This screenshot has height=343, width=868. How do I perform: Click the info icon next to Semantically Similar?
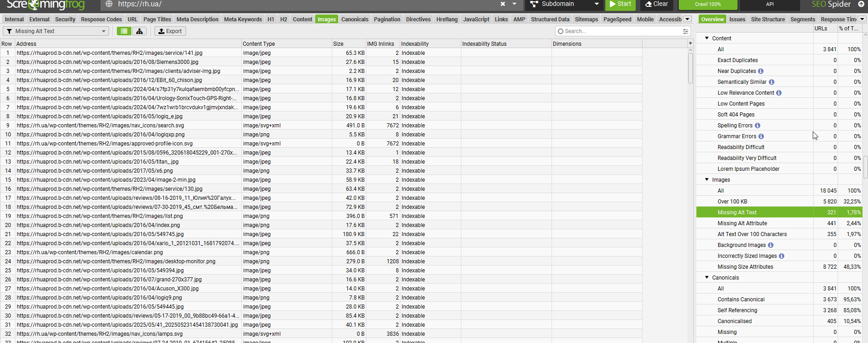[x=772, y=82]
